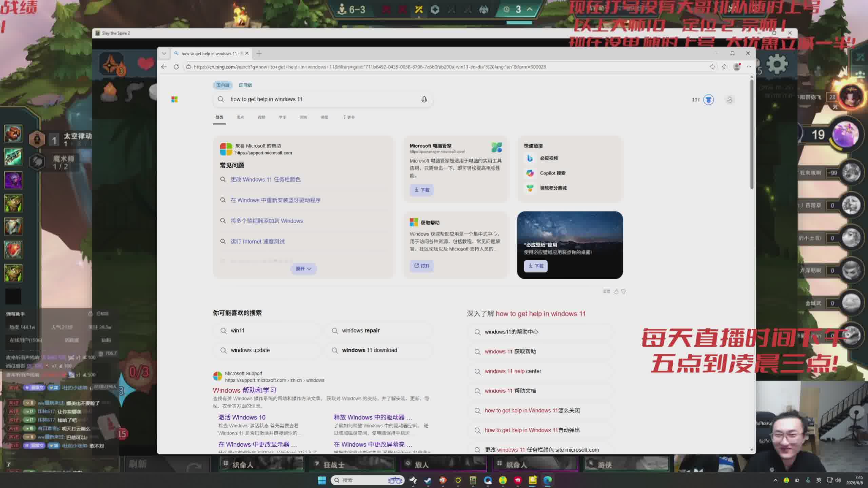Screen dimensions: 868x488
Task: Search suggestion 'windows 11 download'
Action: coord(379,350)
